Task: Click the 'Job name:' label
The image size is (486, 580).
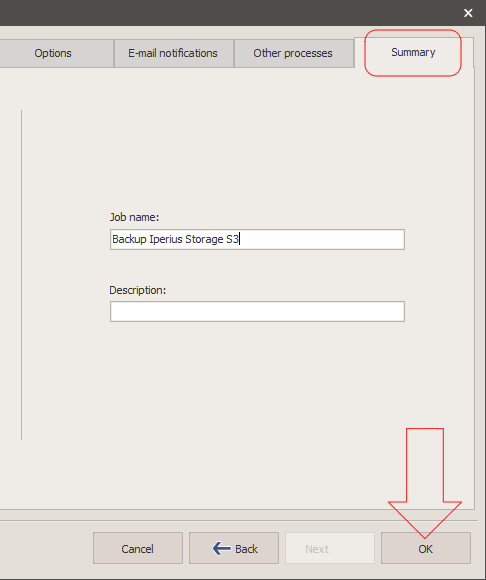Action: point(134,217)
